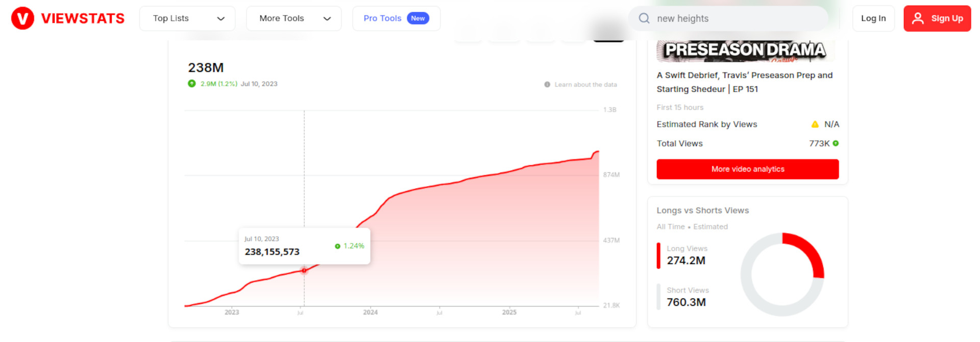Image resolution: width=980 pixels, height=342 pixels.
Task: Open the video title 'A Swift Debrief' link
Action: point(745,82)
